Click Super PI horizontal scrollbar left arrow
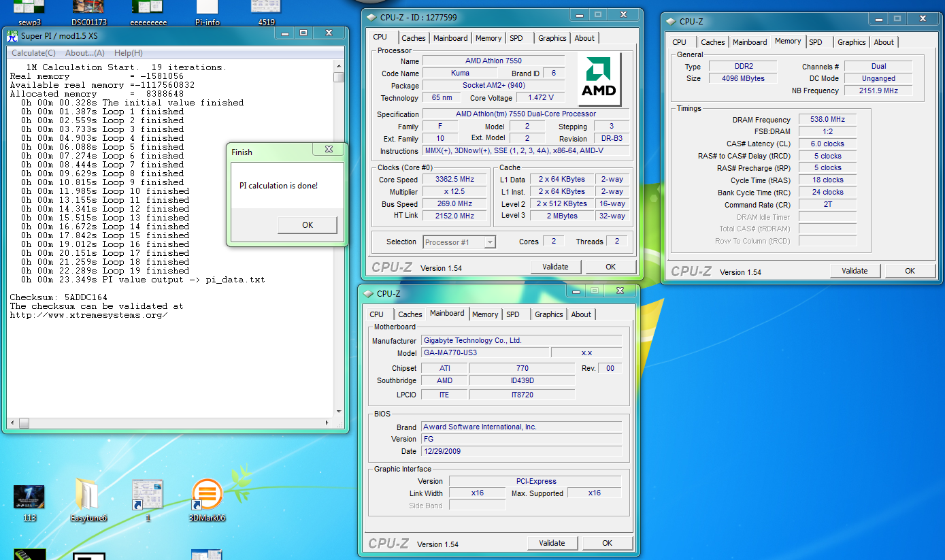Image resolution: width=945 pixels, height=560 pixels. 12,423
